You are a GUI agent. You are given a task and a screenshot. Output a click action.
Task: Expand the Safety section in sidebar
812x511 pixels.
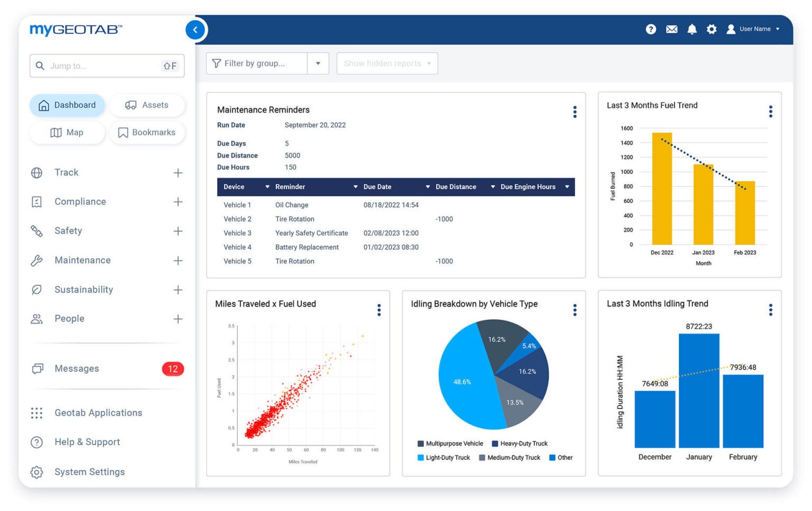(178, 231)
